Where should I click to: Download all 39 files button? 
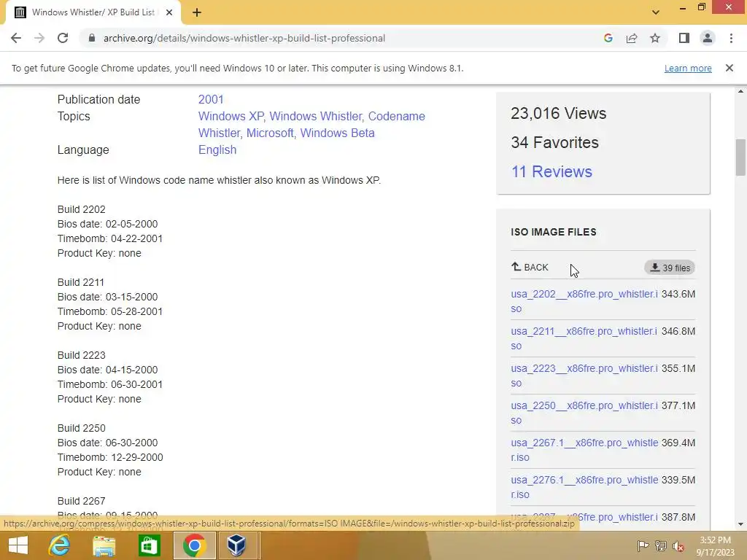click(670, 268)
